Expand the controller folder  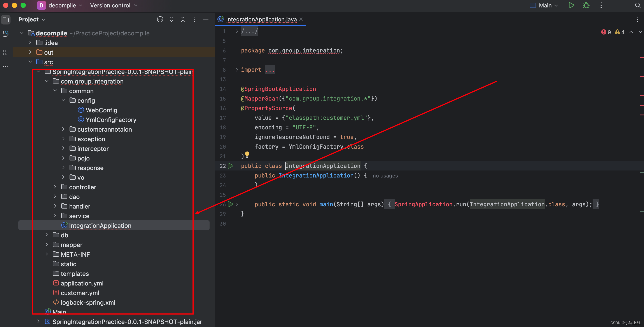click(55, 187)
